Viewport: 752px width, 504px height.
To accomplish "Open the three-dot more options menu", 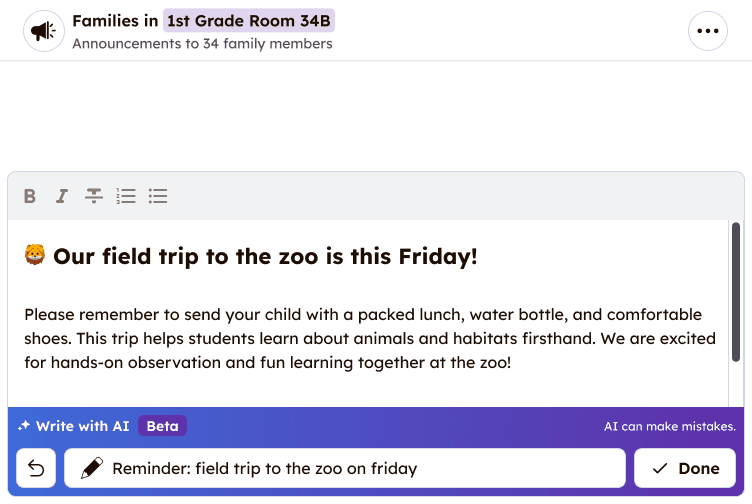I will click(708, 31).
